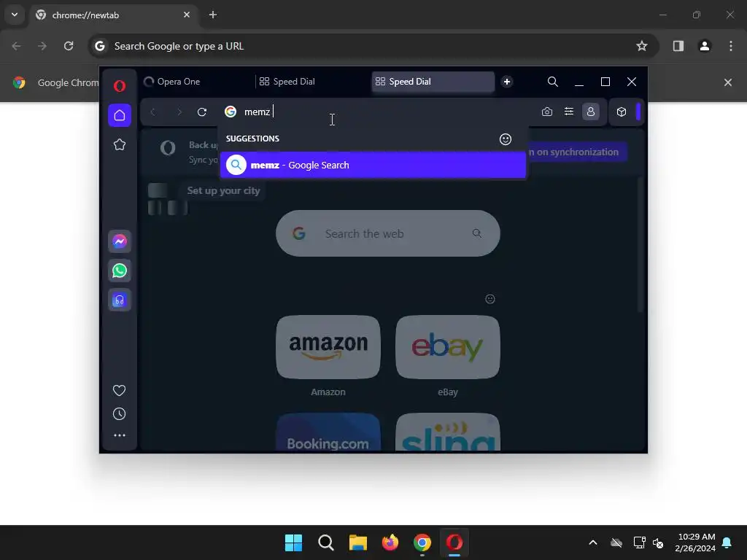Bookmark this tab in Chrome
The height and width of the screenshot is (560, 747).
coord(642,46)
